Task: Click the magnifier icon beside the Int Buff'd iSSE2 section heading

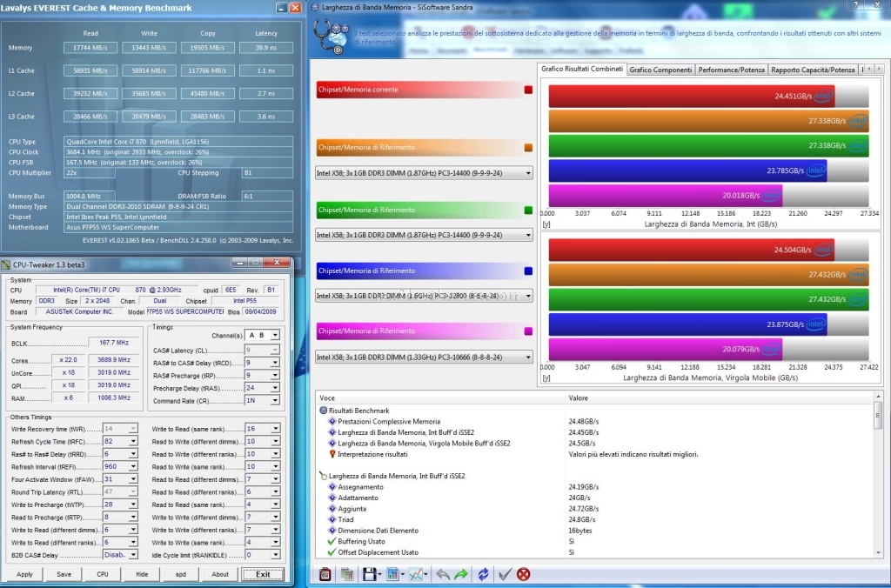Action: pyautogui.click(x=324, y=476)
